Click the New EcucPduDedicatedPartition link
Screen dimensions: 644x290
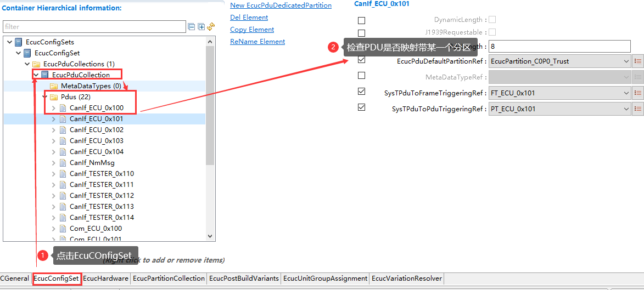point(281,5)
